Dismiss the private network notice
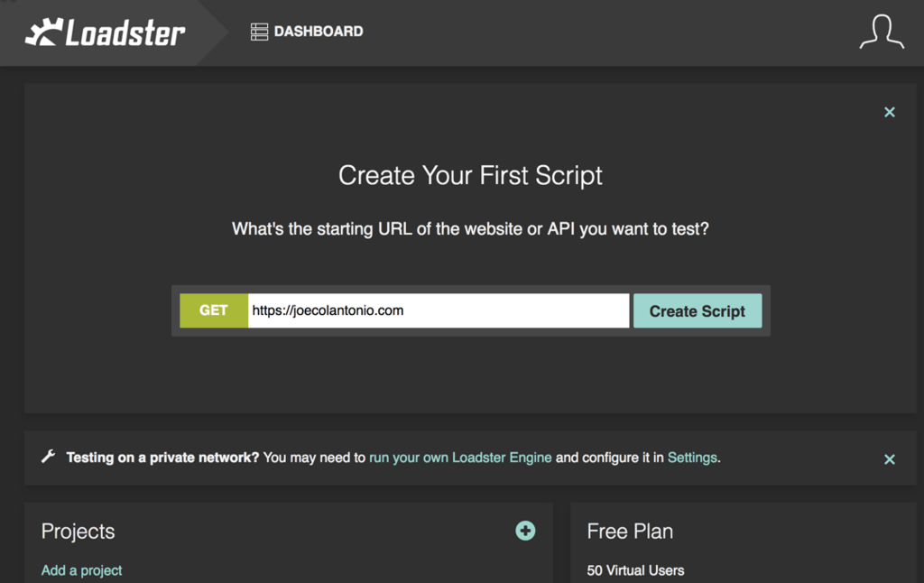Screen dimensions: 924x583 click(890, 459)
